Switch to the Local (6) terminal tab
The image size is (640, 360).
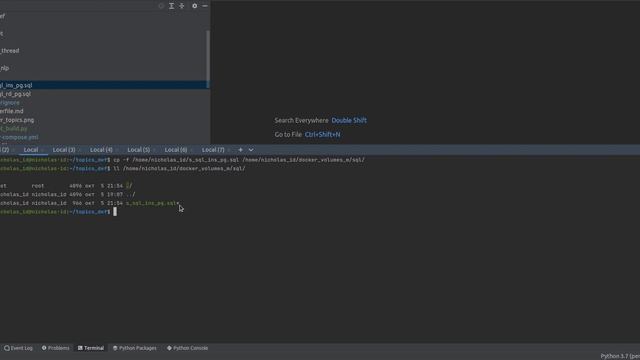click(176, 150)
